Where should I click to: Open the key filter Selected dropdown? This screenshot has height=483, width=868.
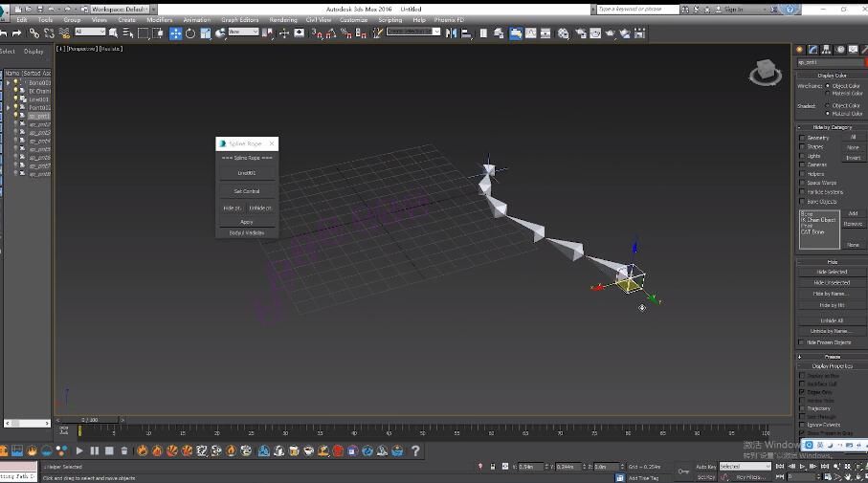pyautogui.click(x=746, y=467)
